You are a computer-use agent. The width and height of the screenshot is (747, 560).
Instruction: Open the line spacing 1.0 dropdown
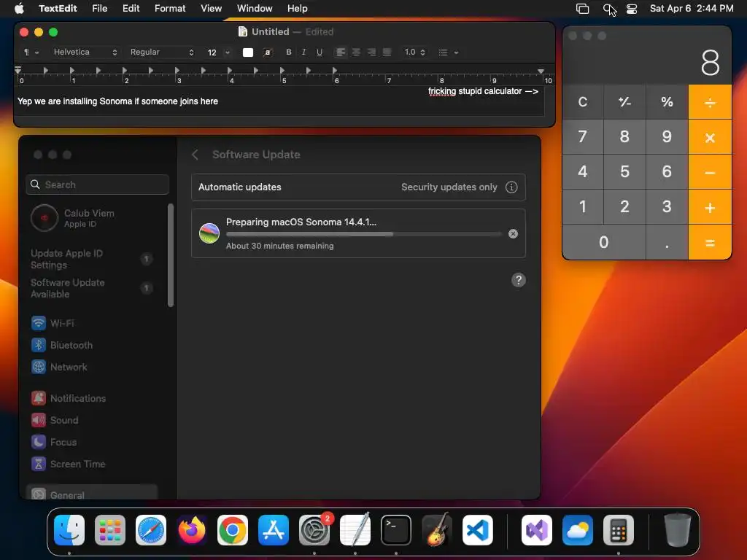[414, 52]
